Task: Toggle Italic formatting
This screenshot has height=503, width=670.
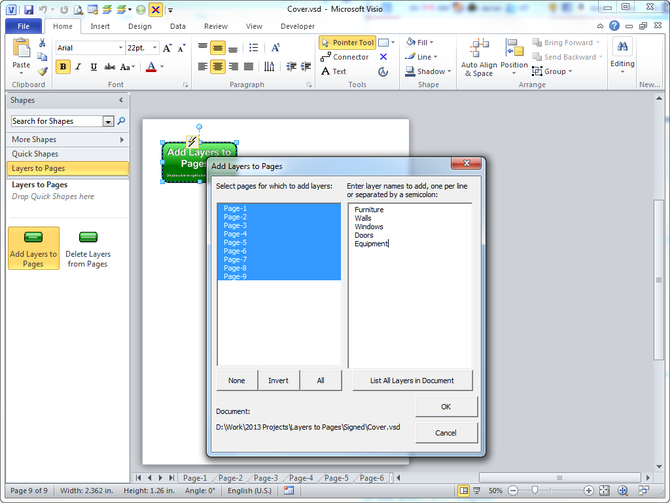Action: 78,67
